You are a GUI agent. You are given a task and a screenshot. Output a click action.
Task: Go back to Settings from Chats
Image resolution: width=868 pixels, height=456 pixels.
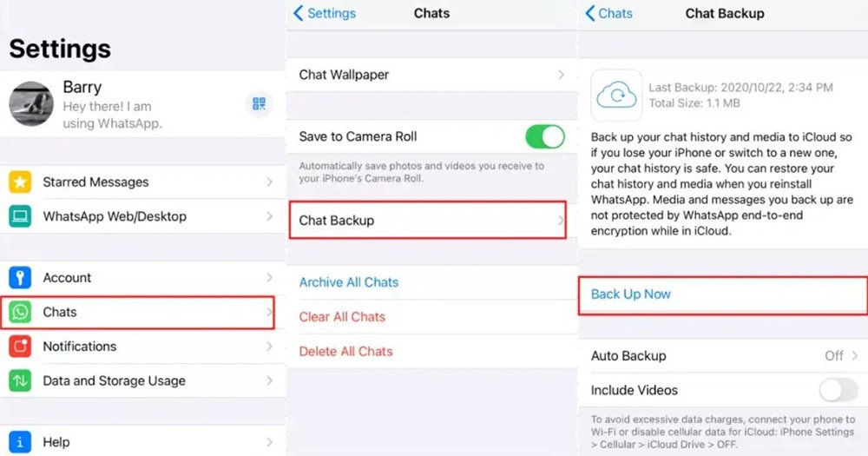pos(325,13)
